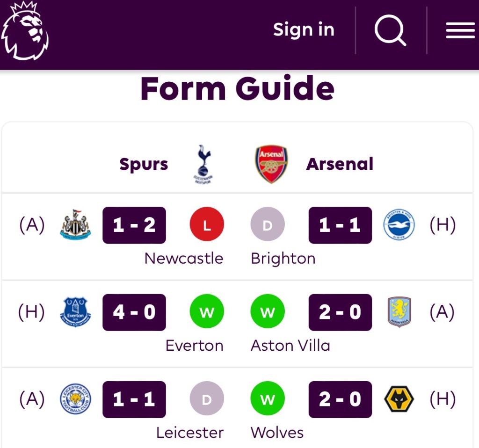Click the Aston Villa badge

(x=399, y=312)
